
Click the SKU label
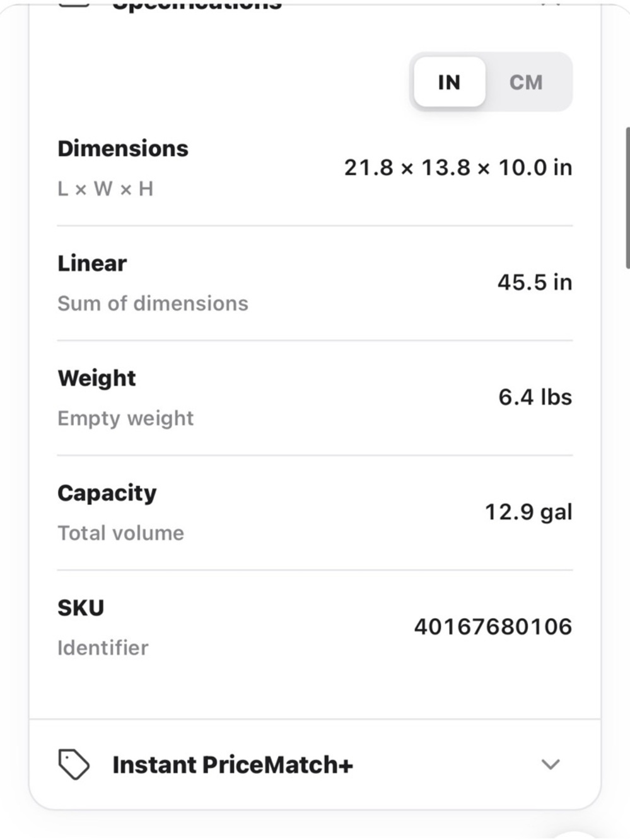point(81,607)
